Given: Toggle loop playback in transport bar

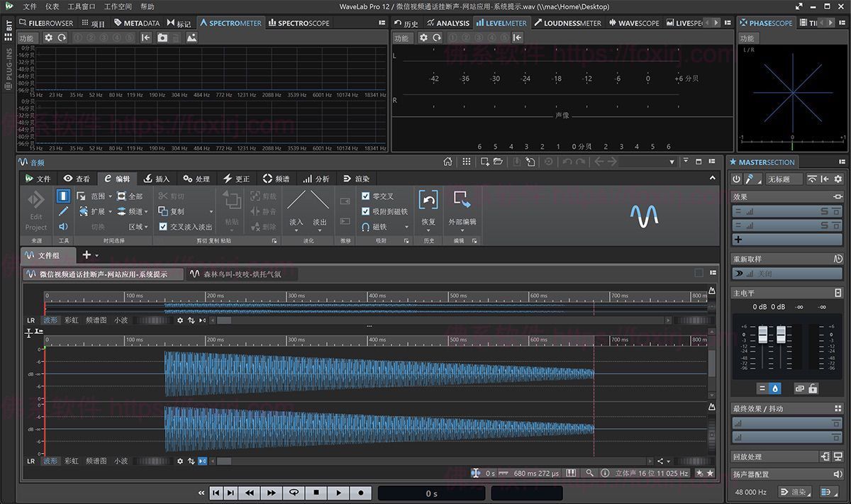Looking at the screenshot, I should pyautogui.click(x=293, y=493).
